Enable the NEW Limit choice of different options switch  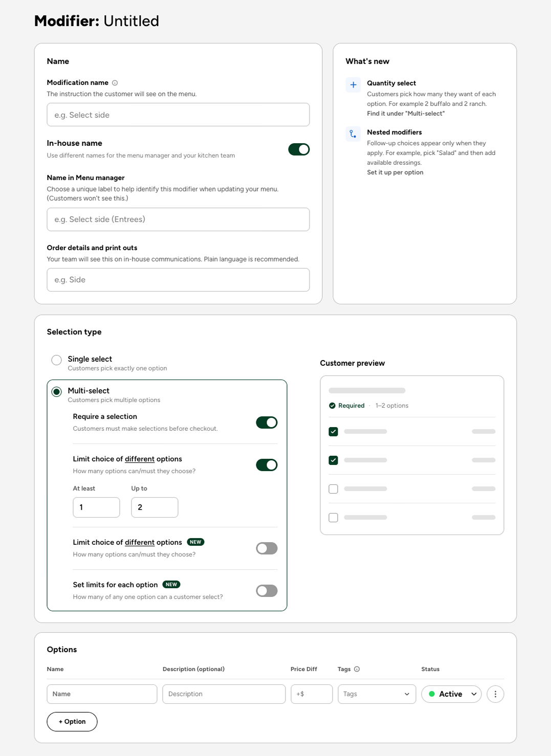tap(267, 548)
